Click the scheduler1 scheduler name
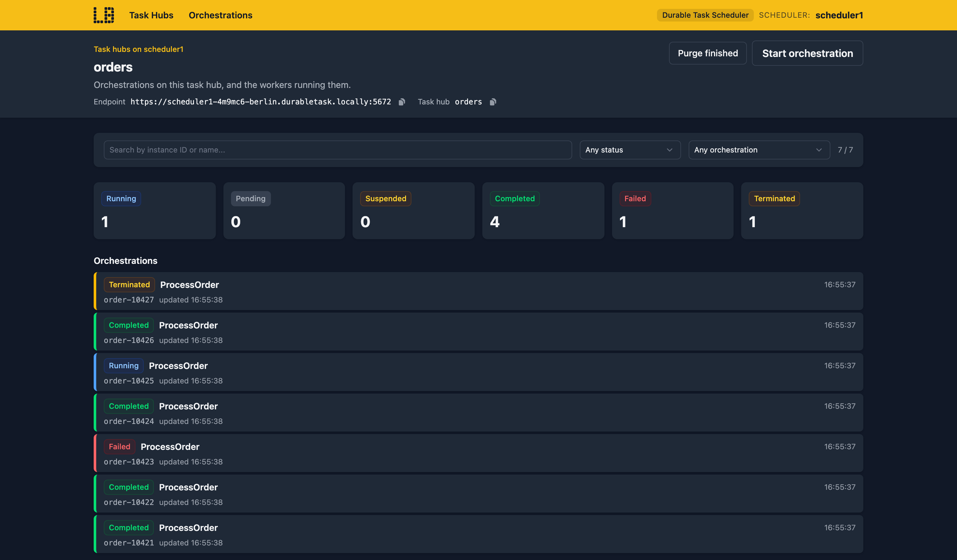 click(x=839, y=15)
